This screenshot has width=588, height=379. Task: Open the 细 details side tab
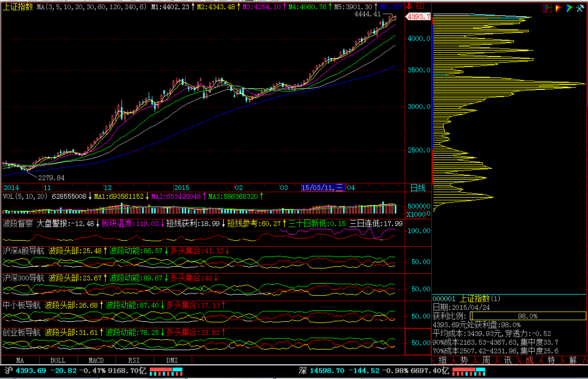442,360
